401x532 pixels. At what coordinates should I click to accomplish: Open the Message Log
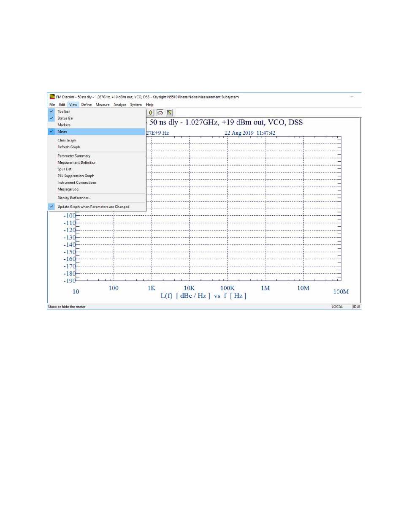coord(96,189)
